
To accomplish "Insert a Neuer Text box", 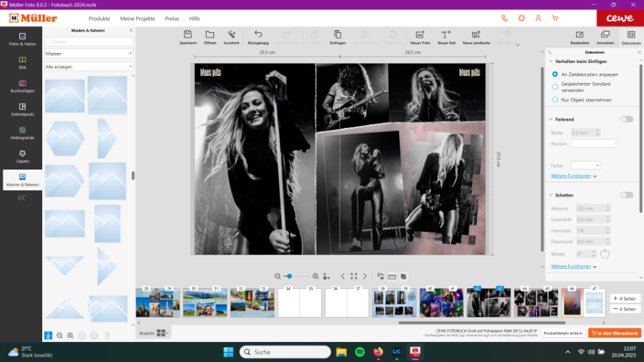I will 445,35.
